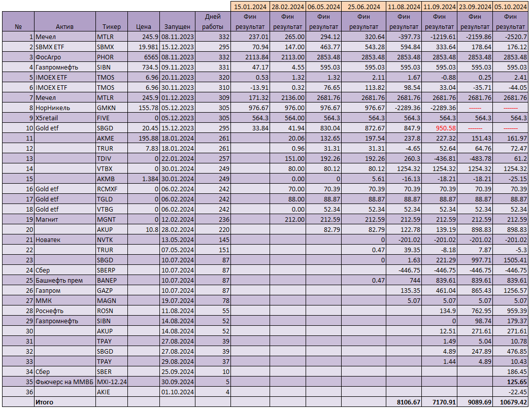Click the value '-2520.7' in Мечел row

coord(511,37)
